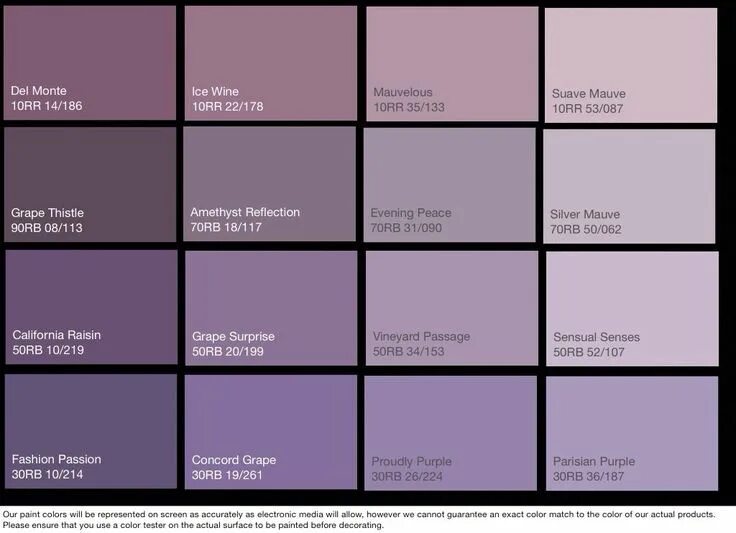Click the code 50RB 10/219
Viewport: 736px width, 533px height.
[48, 350]
